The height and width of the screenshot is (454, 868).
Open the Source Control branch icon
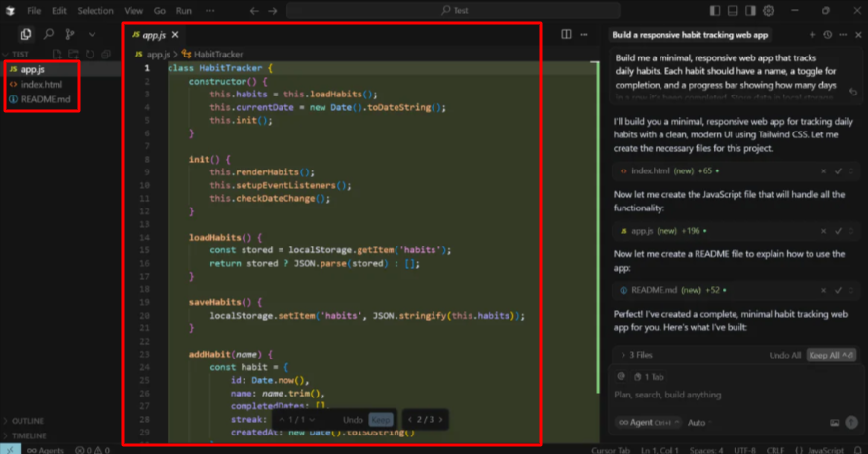pyautogui.click(x=70, y=34)
